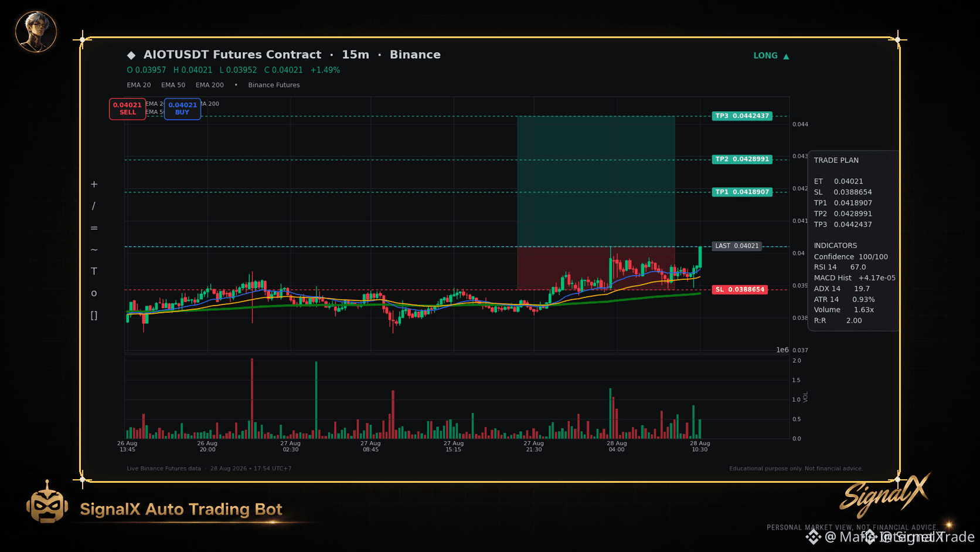This screenshot has width=980, height=552.
Task: Click the TP1 0.0418907 price label
Action: pos(742,192)
